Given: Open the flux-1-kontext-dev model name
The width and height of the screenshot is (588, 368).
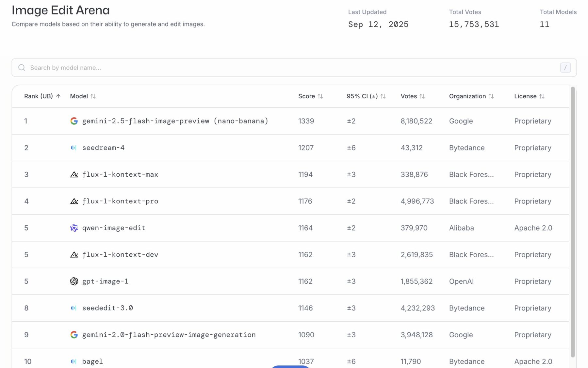Looking at the screenshot, I should (120, 255).
